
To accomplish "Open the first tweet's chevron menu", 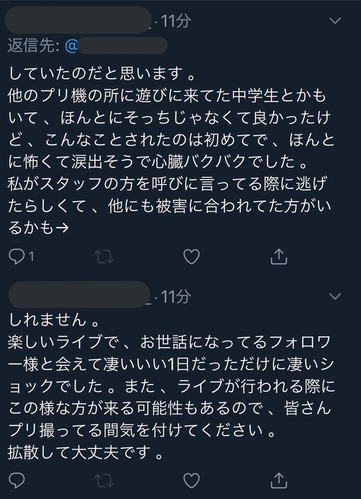I will 335,21.
